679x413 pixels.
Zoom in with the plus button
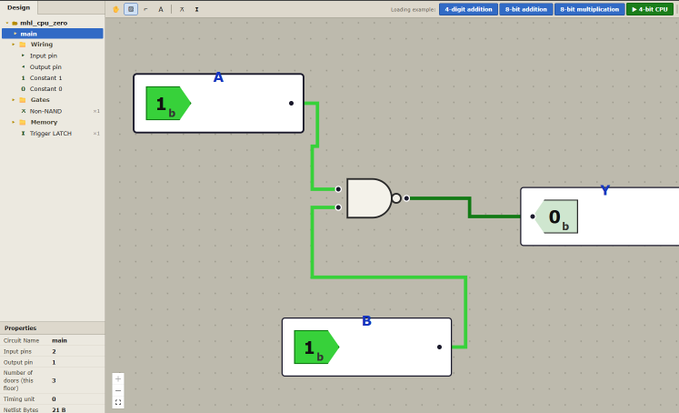pyautogui.click(x=118, y=379)
